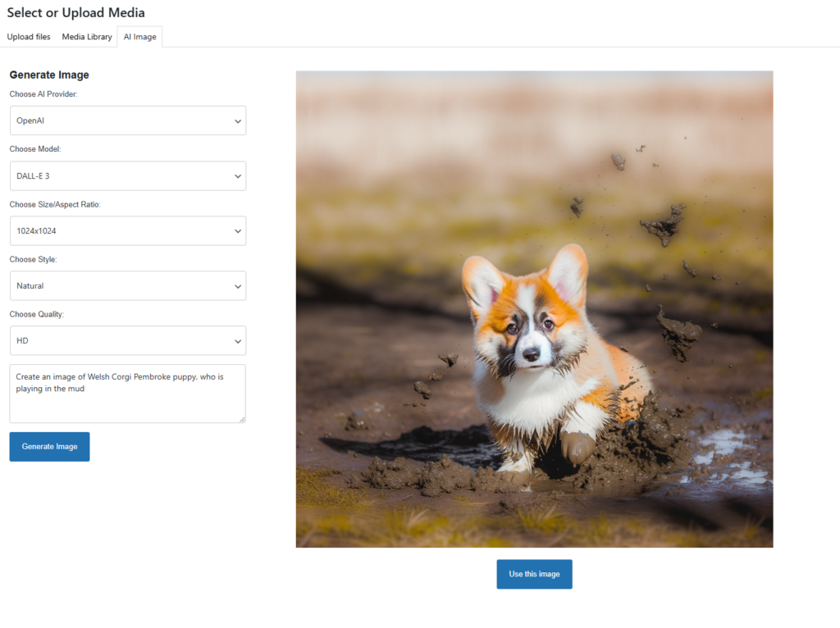This screenshot has width=840, height=628.
Task: Click inside the image prompt text area
Action: pyautogui.click(x=127, y=394)
